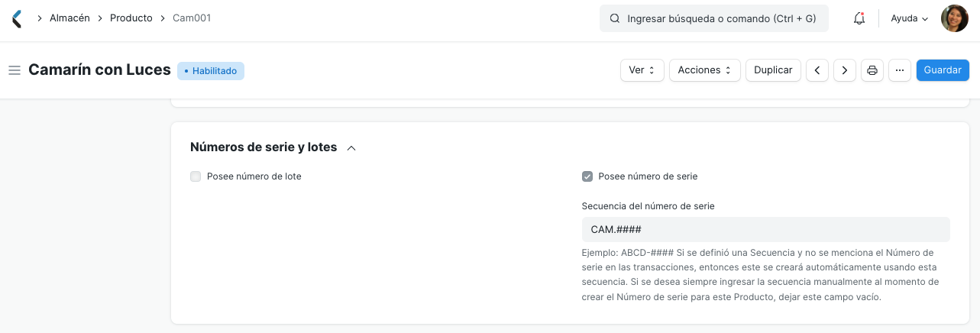The width and height of the screenshot is (980, 333).
Task: Click the search magnifier icon
Action: (x=615, y=18)
